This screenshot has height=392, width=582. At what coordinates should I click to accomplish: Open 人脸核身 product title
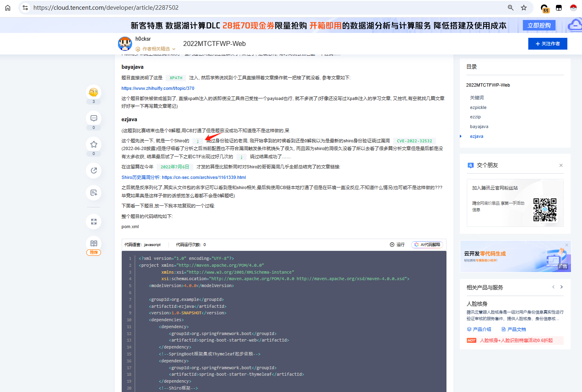click(x=477, y=304)
